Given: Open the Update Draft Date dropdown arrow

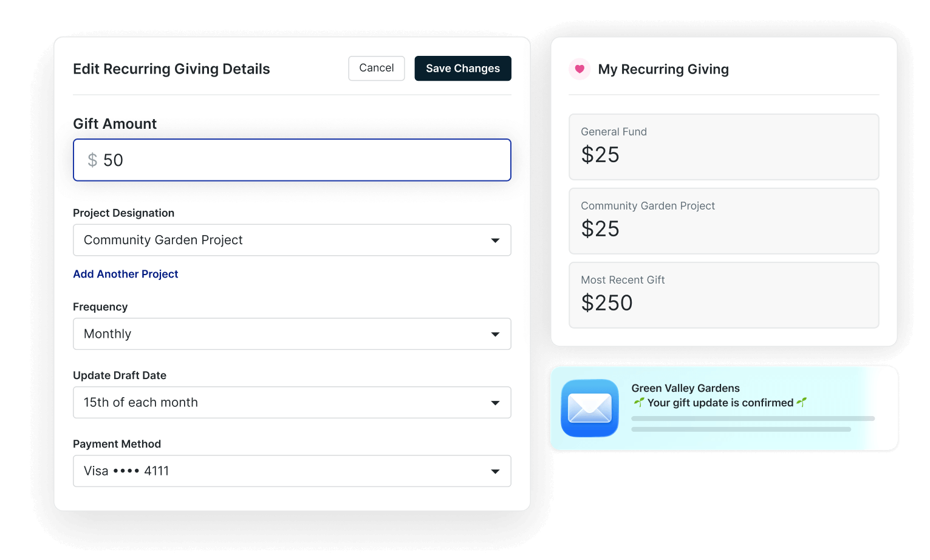Looking at the screenshot, I should (495, 403).
